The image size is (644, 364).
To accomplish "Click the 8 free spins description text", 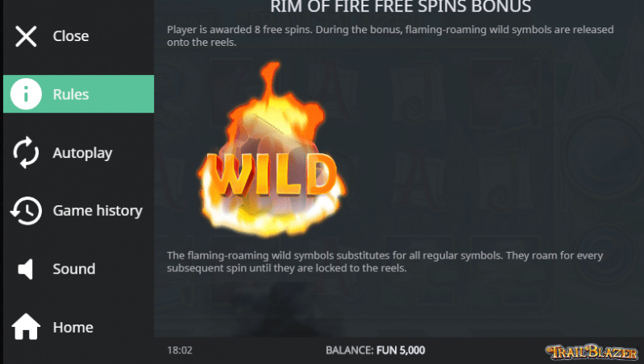I will (390, 35).
